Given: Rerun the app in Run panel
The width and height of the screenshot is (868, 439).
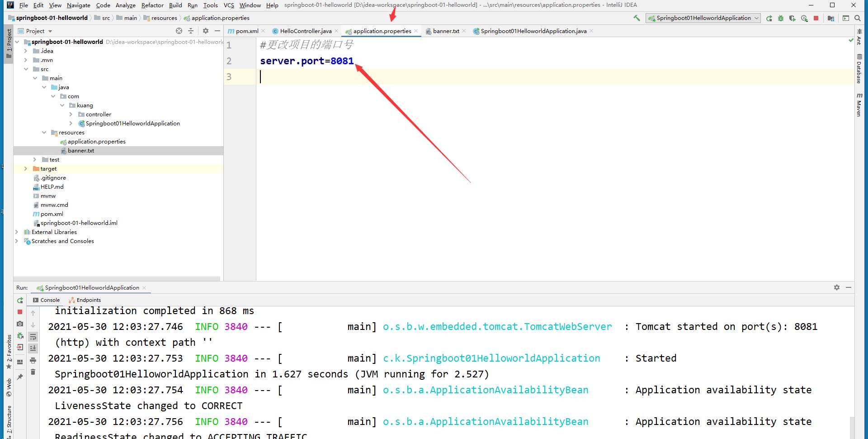Looking at the screenshot, I should [20, 300].
